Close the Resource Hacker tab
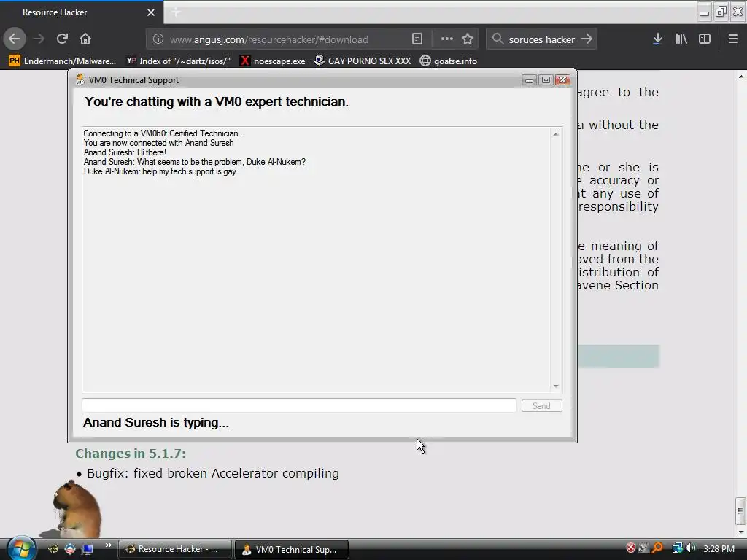 (x=151, y=12)
